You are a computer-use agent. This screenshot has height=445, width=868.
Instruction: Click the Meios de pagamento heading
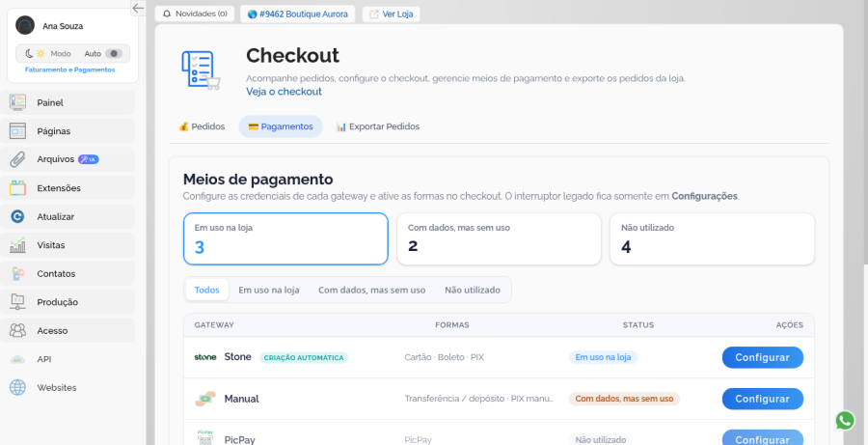click(x=258, y=180)
